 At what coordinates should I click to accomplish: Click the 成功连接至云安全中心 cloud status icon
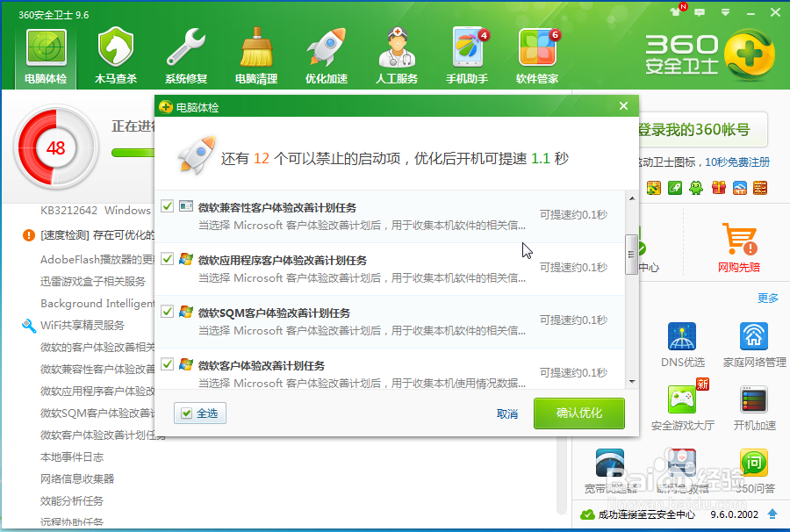click(587, 514)
